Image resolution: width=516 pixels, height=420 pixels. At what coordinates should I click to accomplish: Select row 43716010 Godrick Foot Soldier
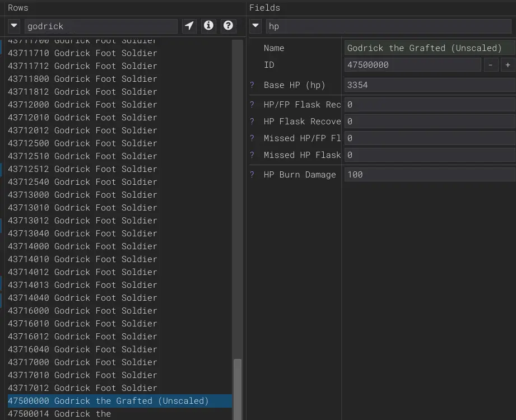click(120, 324)
